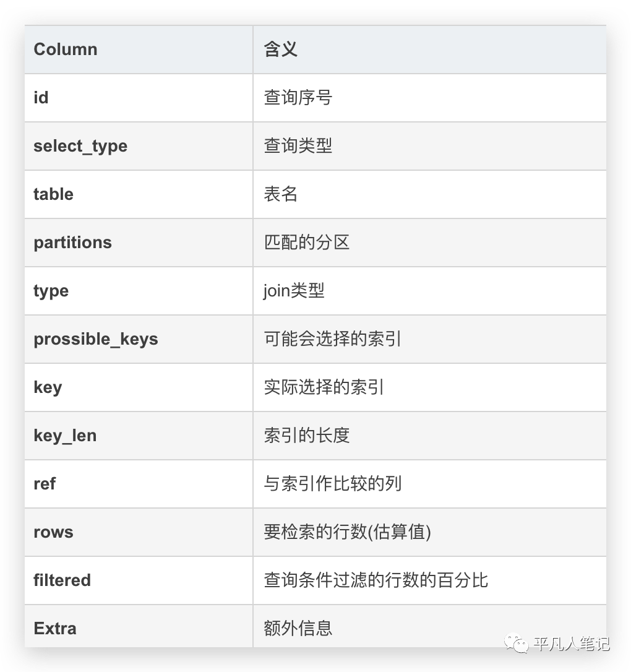Select the 额外信息 description cell
Screen dimensions: 631x672
[430, 627]
